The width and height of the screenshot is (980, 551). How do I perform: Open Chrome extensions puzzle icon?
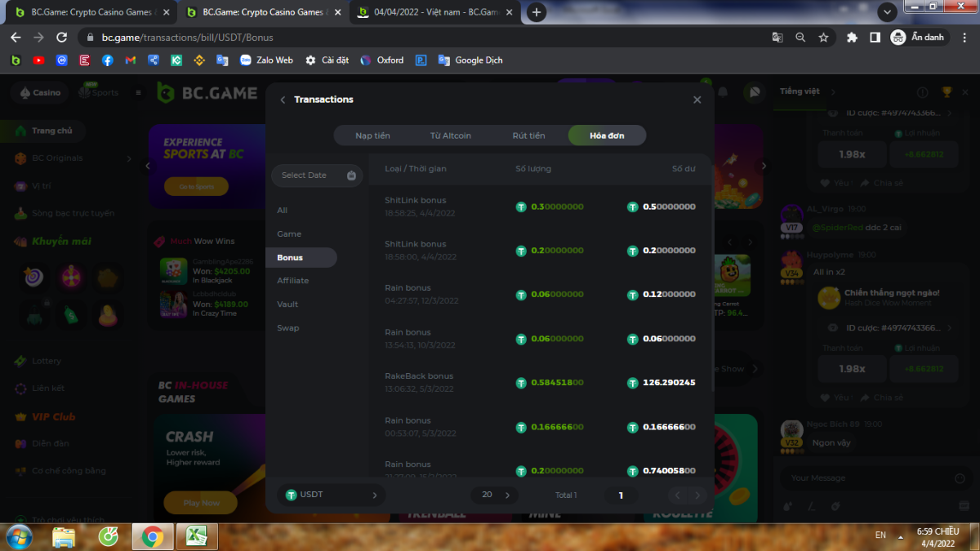point(852,38)
